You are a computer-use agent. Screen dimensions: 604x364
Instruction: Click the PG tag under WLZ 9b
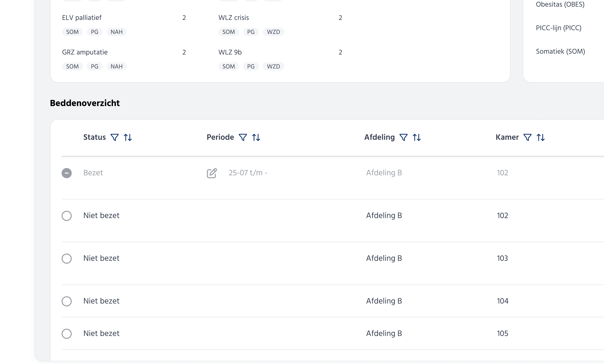pos(251,66)
